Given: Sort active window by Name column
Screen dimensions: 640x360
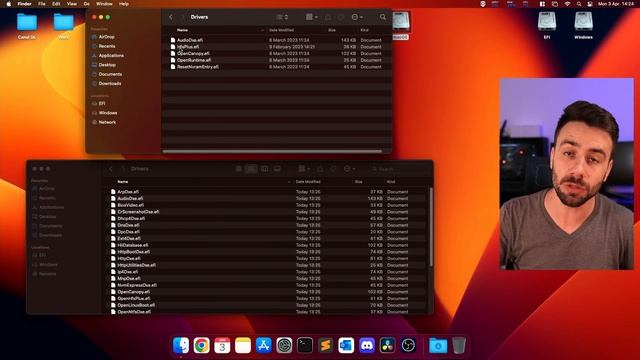Looking at the screenshot, I should pyautogui.click(x=182, y=30).
